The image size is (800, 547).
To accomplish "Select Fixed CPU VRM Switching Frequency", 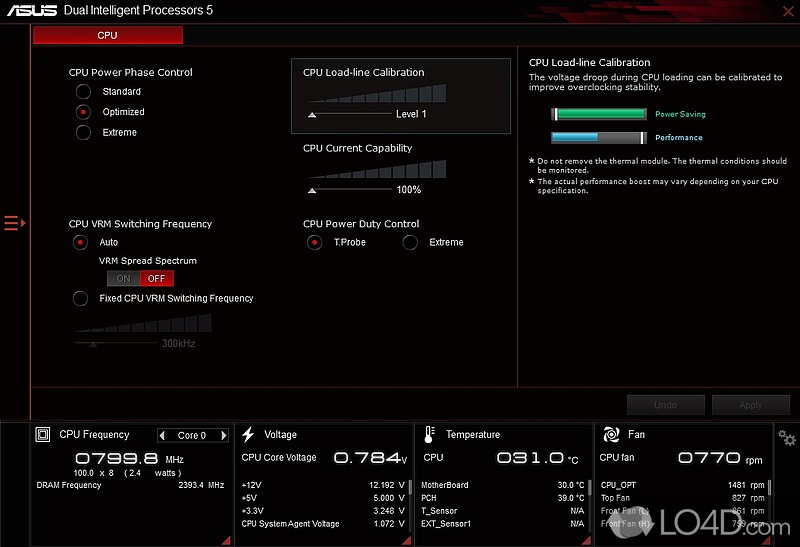I will (x=80, y=299).
